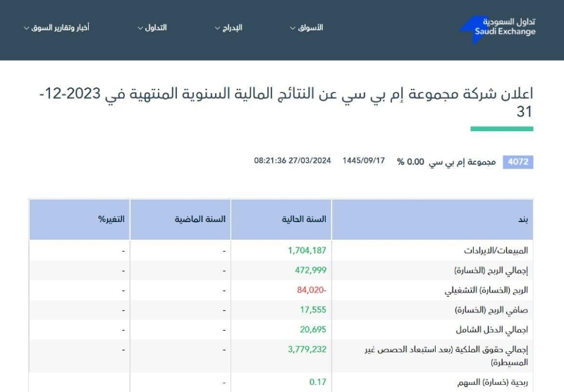Click the Saudi Exchange logo
Screen dimensions: 564x392
(x=498, y=29)
